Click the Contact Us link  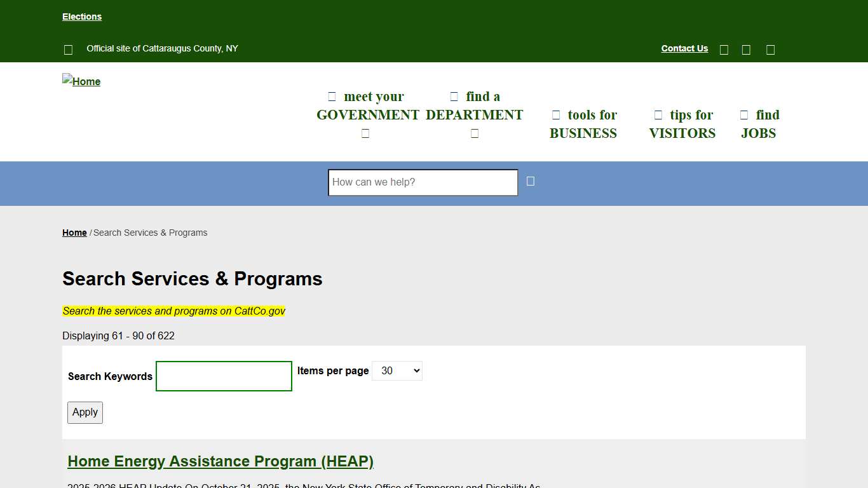coord(684,48)
